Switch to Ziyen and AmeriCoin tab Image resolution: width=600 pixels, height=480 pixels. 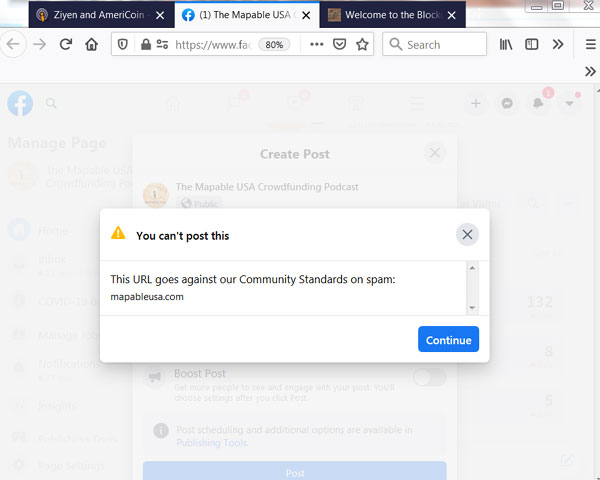click(x=101, y=15)
